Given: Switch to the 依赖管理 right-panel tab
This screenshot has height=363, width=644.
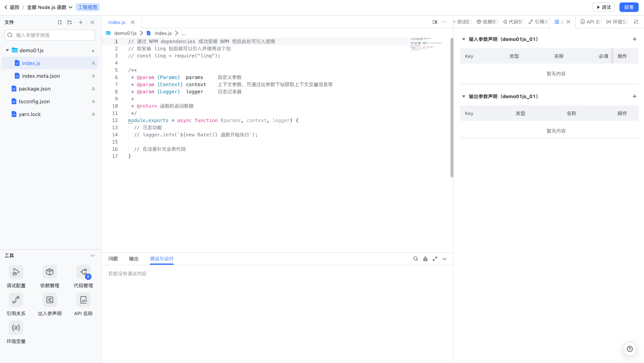Looking at the screenshot, I should click(x=486, y=22).
